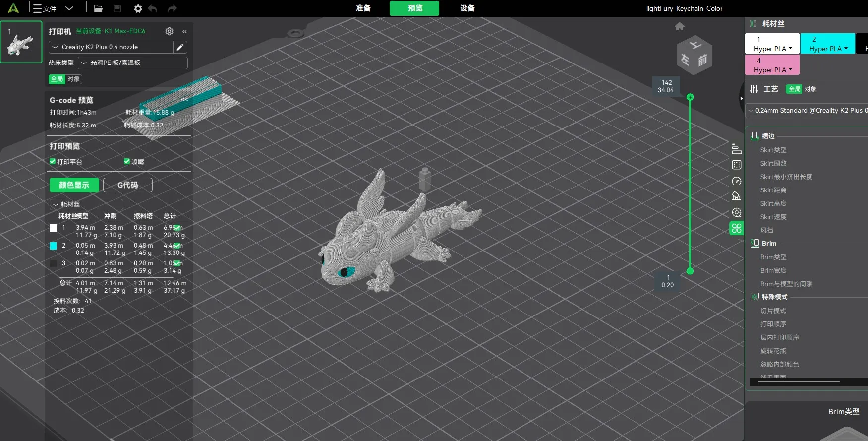Viewport: 868px width, 441px height.
Task: Click the open folder icon in toolbar
Action: (x=98, y=8)
